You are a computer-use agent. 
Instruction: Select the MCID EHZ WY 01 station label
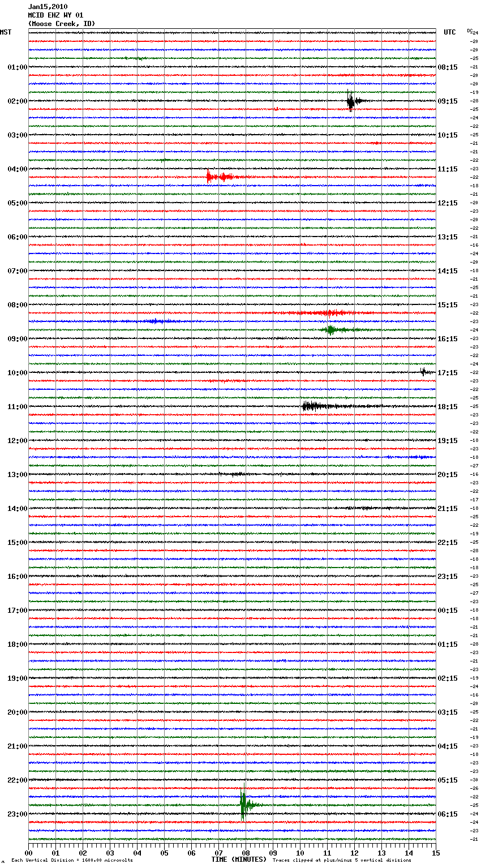(55, 15)
